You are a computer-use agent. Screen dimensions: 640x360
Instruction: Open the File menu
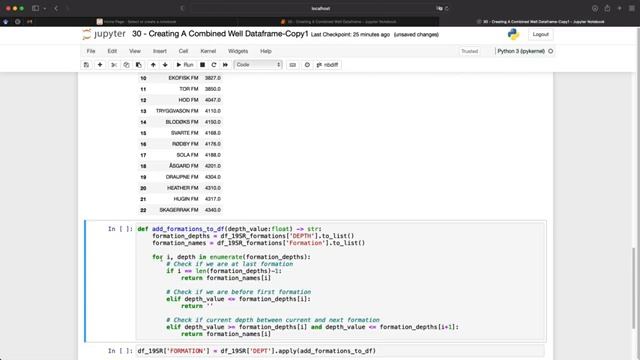point(91,51)
